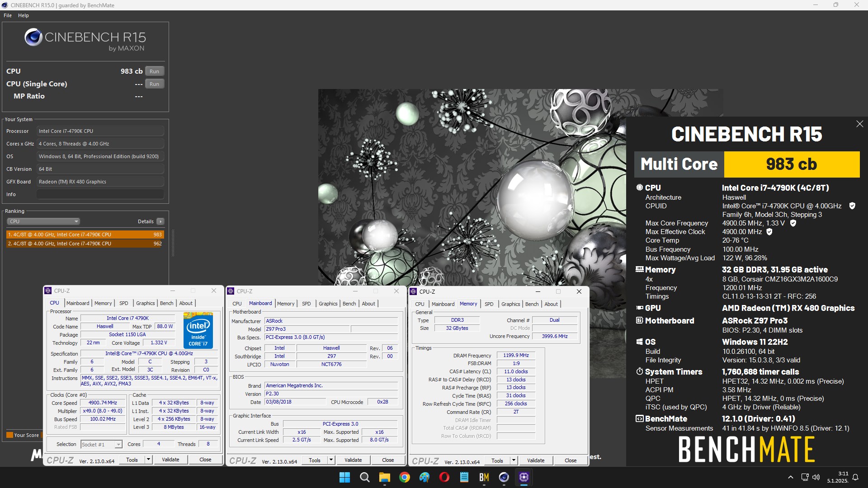Click the Core Speed value in CPU-Z
The height and width of the screenshot is (488, 868).
(x=103, y=403)
